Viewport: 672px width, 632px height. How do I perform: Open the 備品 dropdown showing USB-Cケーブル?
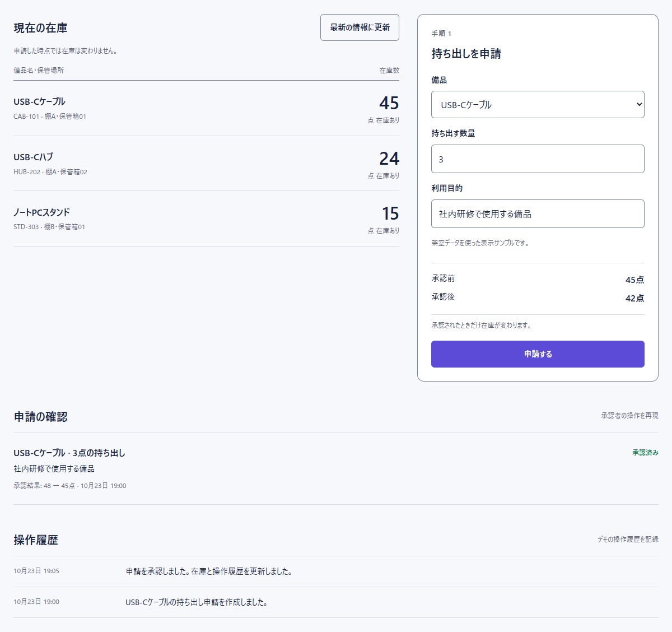pyautogui.click(x=538, y=105)
